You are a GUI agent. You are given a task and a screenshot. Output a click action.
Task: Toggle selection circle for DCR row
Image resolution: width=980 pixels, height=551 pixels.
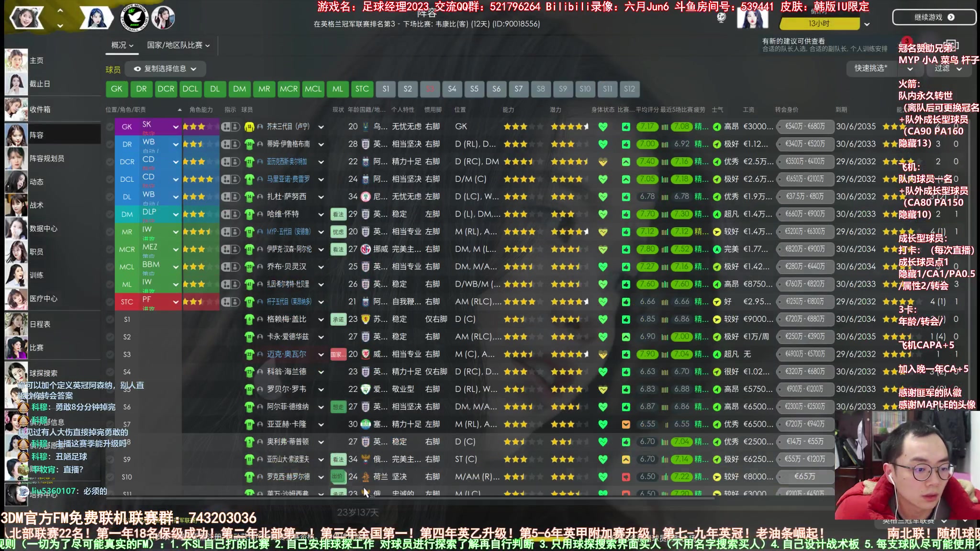pos(110,162)
